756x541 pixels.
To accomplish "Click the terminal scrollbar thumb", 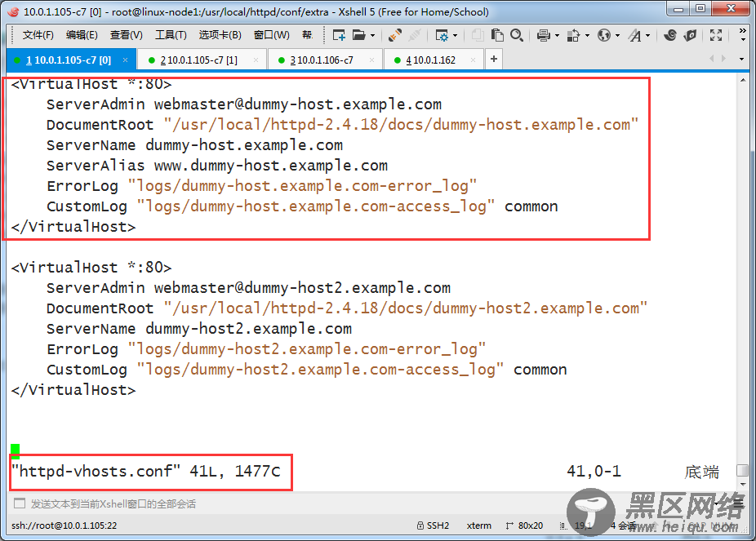I will (743, 470).
